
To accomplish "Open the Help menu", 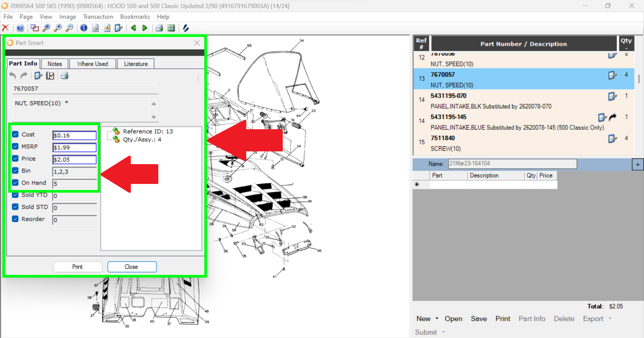I will coord(163,17).
